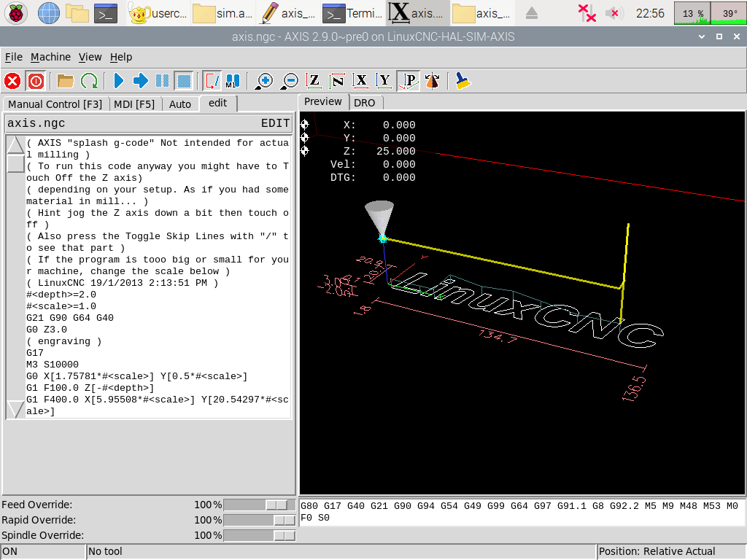Run the program with the play icon
Viewport: 747px width, 560px height.
pos(119,81)
